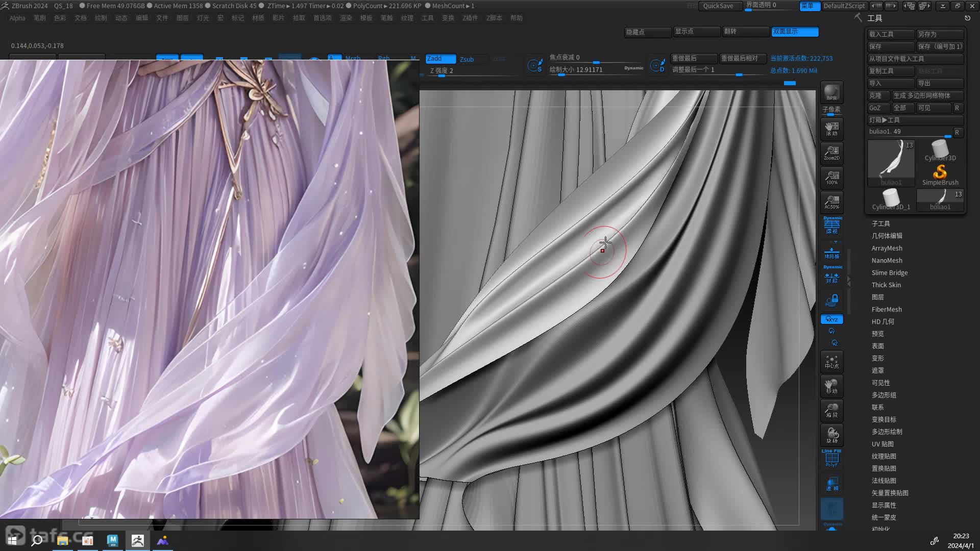Viewport: 980px width, 551px height.
Task: Click the DefaultZScript button
Action: coord(844,6)
